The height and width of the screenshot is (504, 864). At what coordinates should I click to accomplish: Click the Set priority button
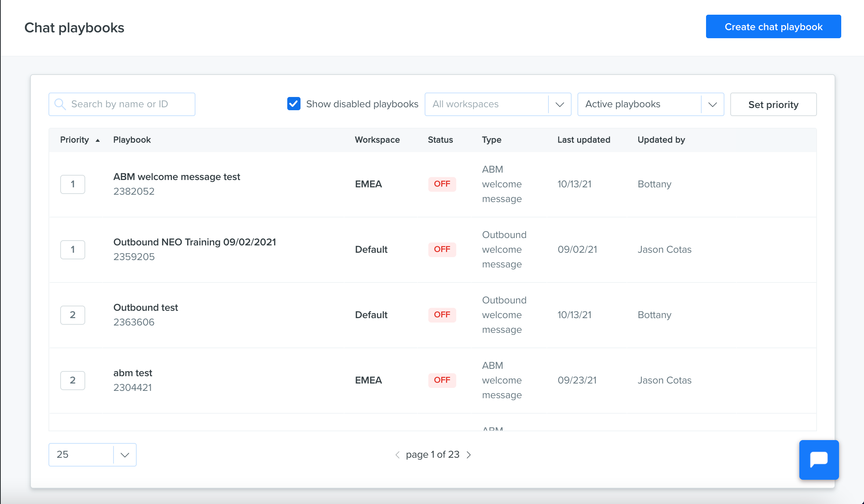click(773, 104)
